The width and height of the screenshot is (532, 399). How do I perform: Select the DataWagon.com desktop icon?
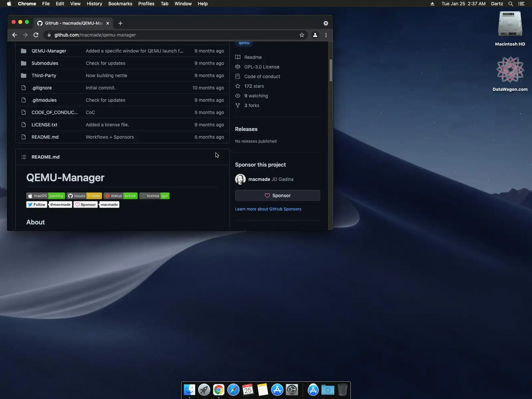[510, 74]
